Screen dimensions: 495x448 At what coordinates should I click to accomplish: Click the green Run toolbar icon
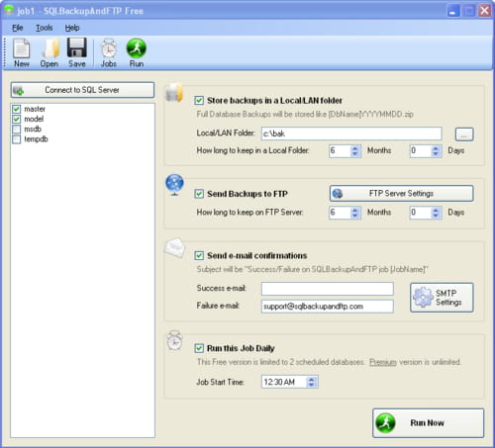coord(137,48)
